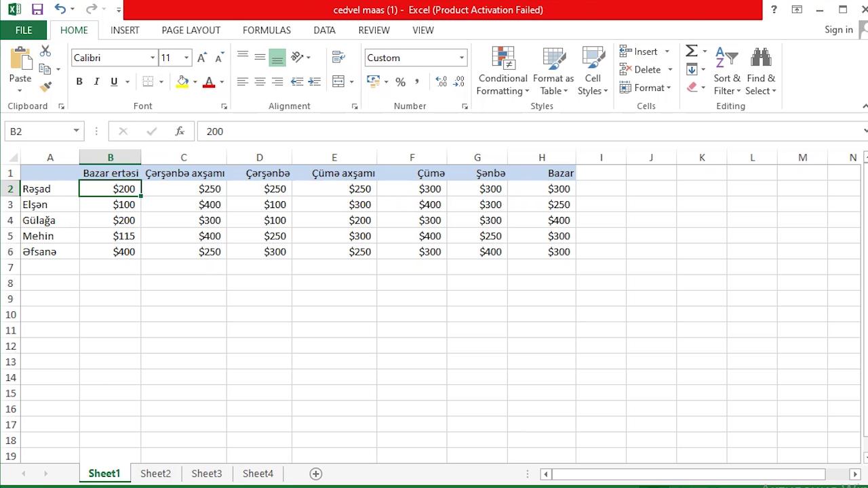Increase decimal places

point(441,81)
